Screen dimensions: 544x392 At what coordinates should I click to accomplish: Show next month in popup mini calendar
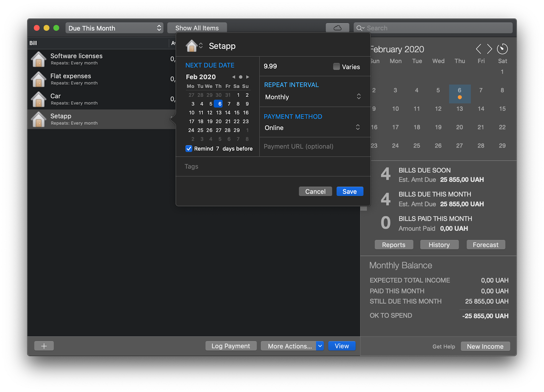[248, 77]
